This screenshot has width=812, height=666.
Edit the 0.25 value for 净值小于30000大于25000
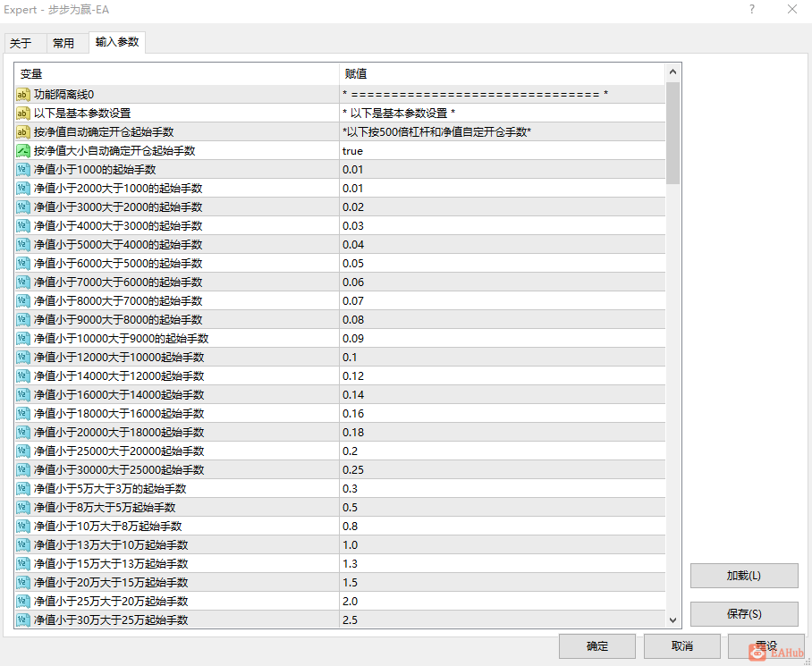tap(503, 470)
